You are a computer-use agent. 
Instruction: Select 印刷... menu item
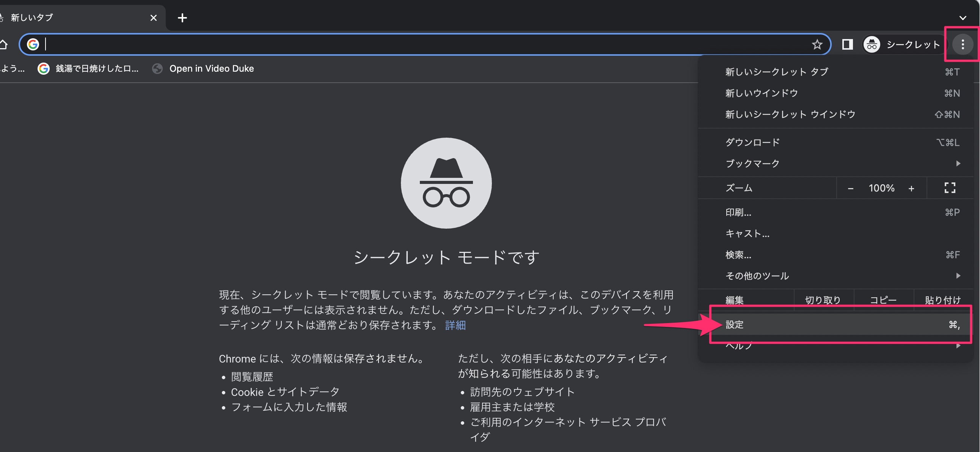[836, 212]
